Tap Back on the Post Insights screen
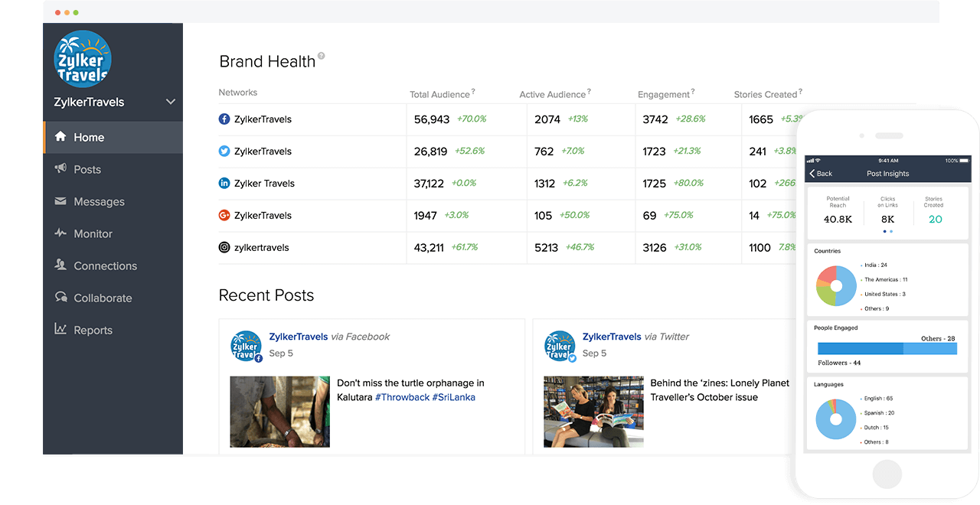980x505 pixels. (821, 174)
